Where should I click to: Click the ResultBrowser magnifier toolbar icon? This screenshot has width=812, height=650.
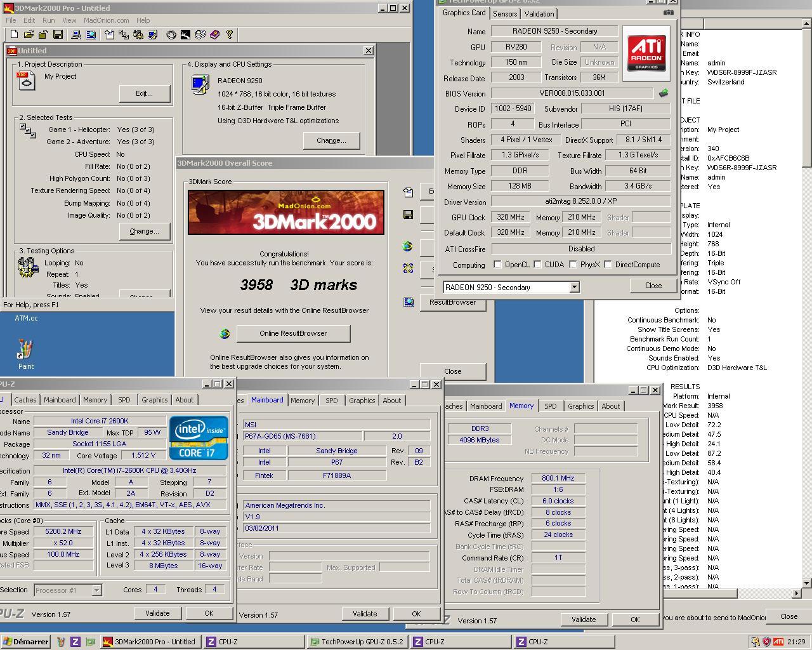[91, 34]
